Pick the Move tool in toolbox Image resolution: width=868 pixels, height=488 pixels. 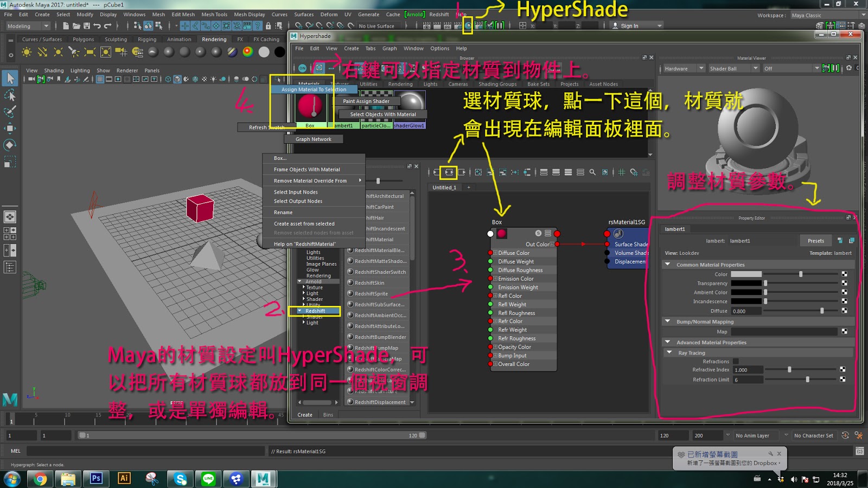click(10, 129)
